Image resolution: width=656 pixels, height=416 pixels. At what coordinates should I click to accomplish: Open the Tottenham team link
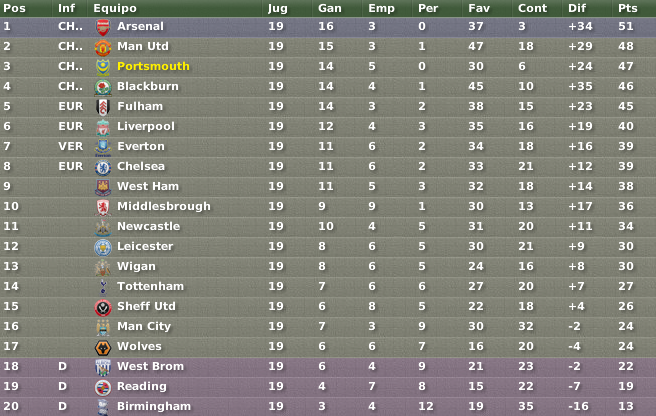click(x=150, y=286)
